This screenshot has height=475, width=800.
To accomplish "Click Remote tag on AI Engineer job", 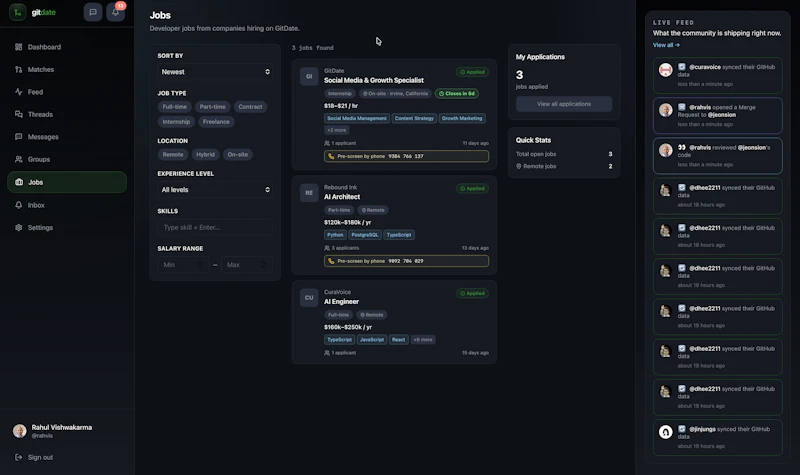I will (x=372, y=315).
